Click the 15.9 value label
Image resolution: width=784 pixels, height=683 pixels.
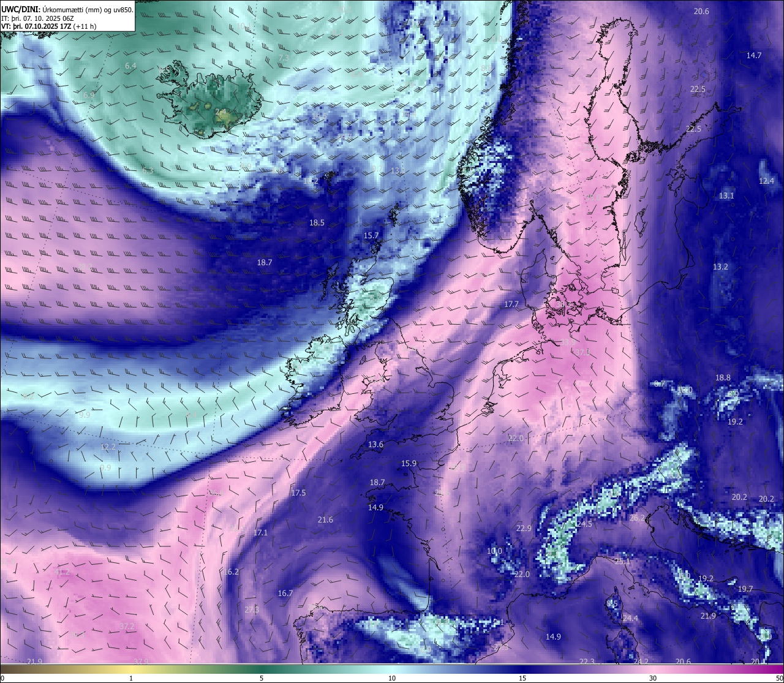(x=409, y=463)
